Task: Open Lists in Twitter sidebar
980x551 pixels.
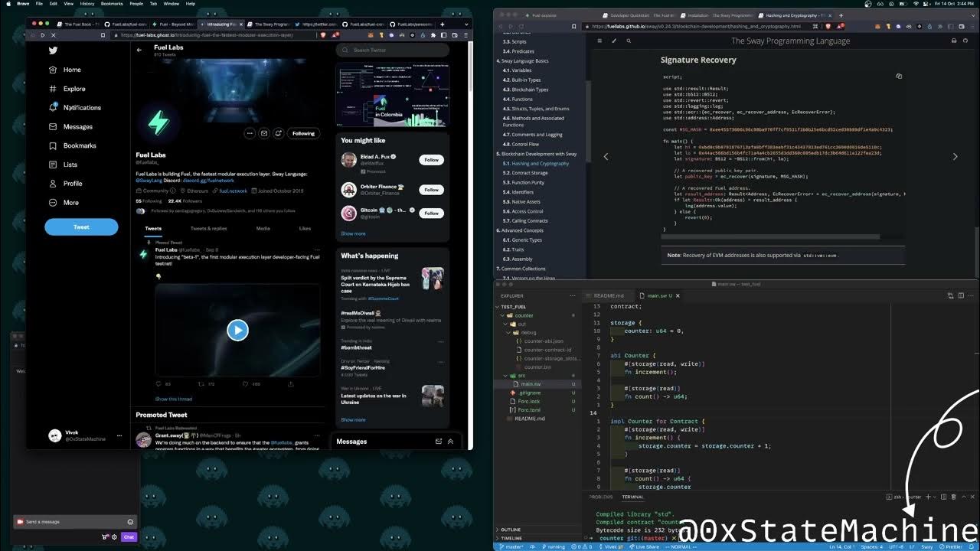Action: pos(63,165)
